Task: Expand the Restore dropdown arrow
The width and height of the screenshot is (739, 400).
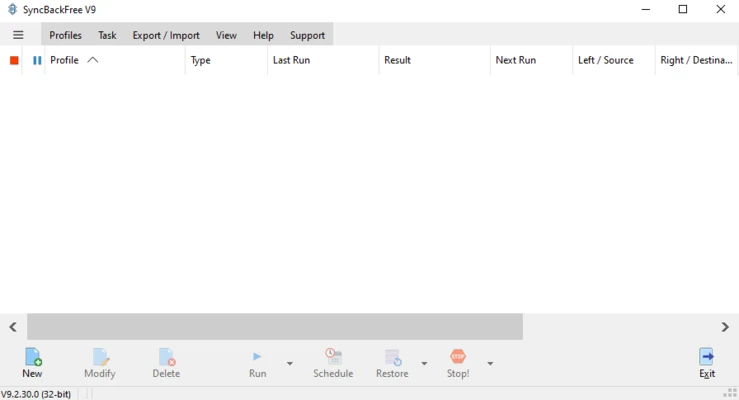Action: coord(424,363)
